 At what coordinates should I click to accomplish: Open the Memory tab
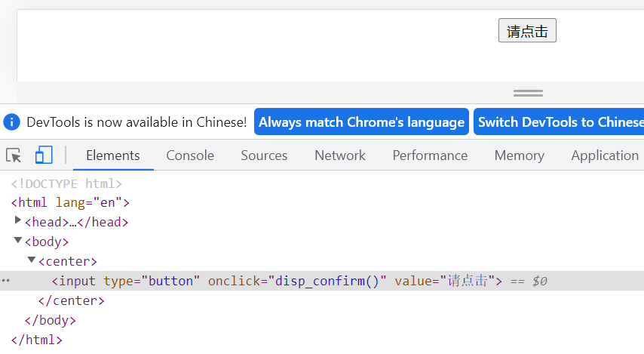click(x=519, y=155)
